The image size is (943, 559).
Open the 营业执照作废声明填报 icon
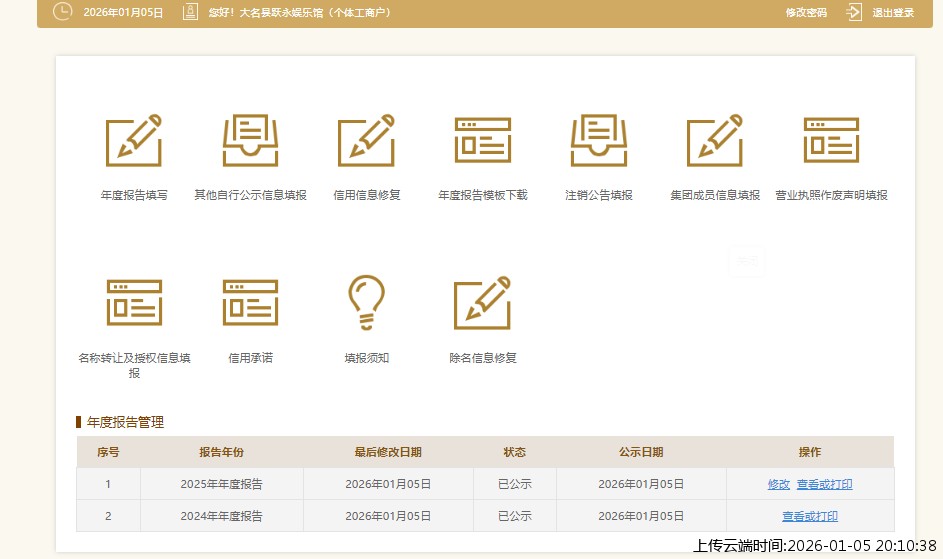coord(832,140)
